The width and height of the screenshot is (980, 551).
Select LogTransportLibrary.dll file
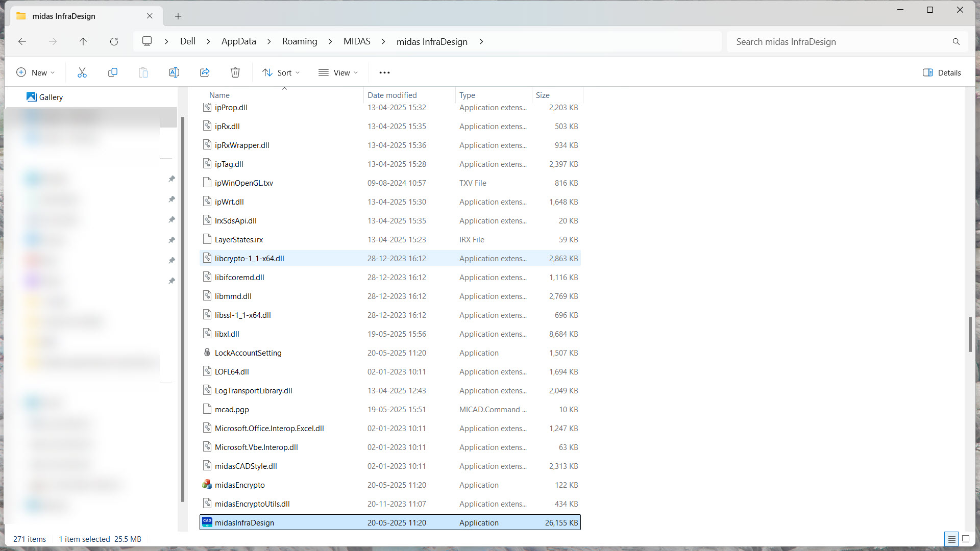pyautogui.click(x=390, y=390)
